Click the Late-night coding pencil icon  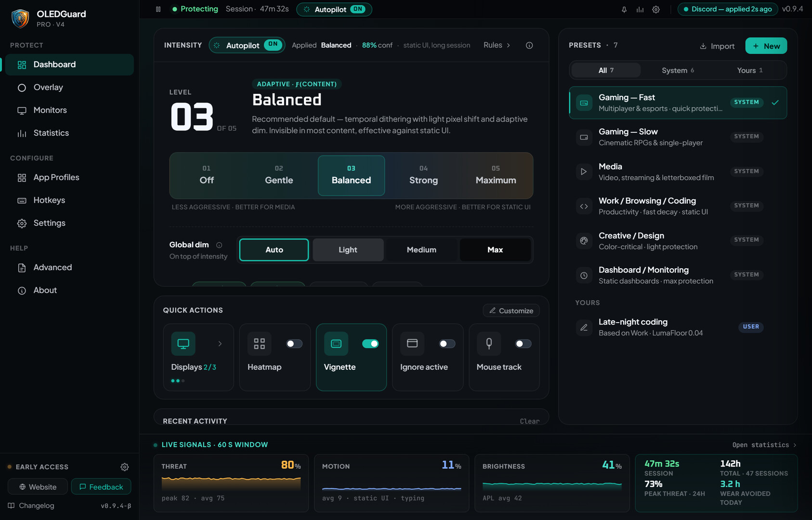pyautogui.click(x=584, y=327)
